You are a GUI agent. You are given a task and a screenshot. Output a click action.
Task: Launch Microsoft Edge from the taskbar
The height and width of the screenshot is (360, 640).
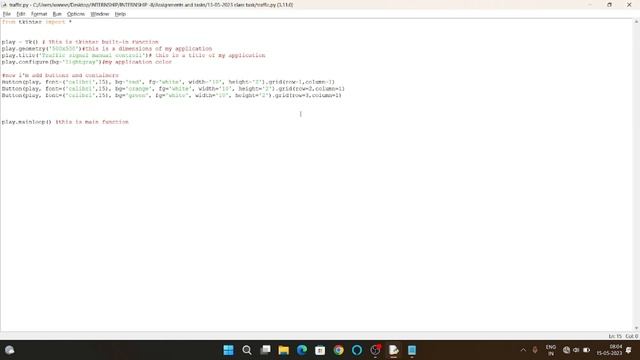coord(302,350)
